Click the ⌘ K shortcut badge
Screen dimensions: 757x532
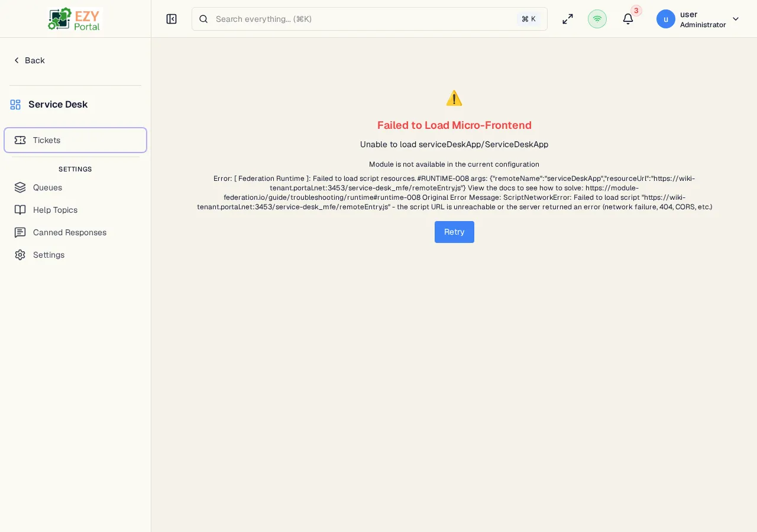pos(529,19)
